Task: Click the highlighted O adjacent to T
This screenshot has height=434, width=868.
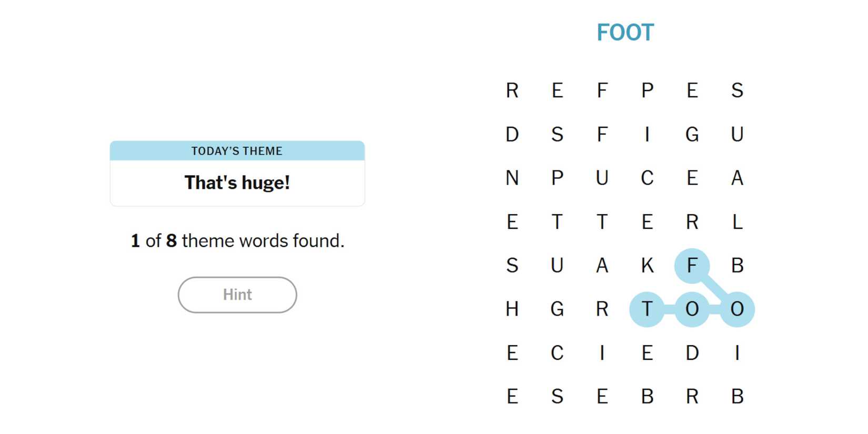Action: (692, 309)
